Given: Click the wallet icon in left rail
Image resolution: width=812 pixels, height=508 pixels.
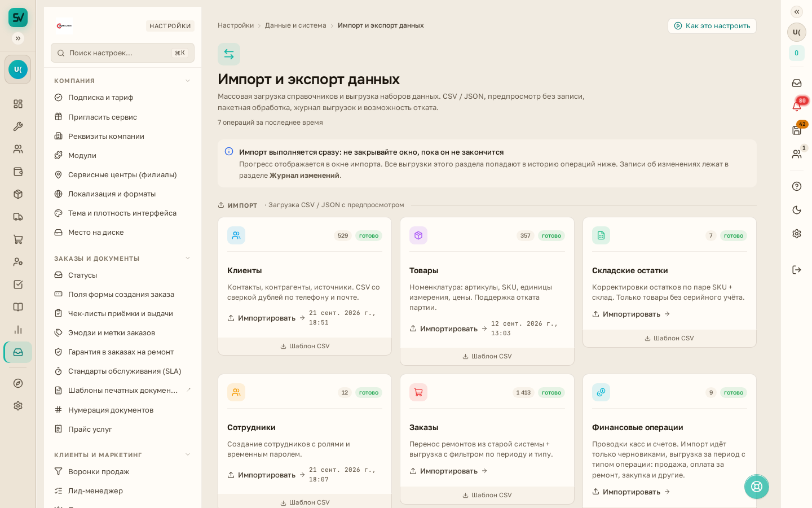Looking at the screenshot, I should coord(18,172).
